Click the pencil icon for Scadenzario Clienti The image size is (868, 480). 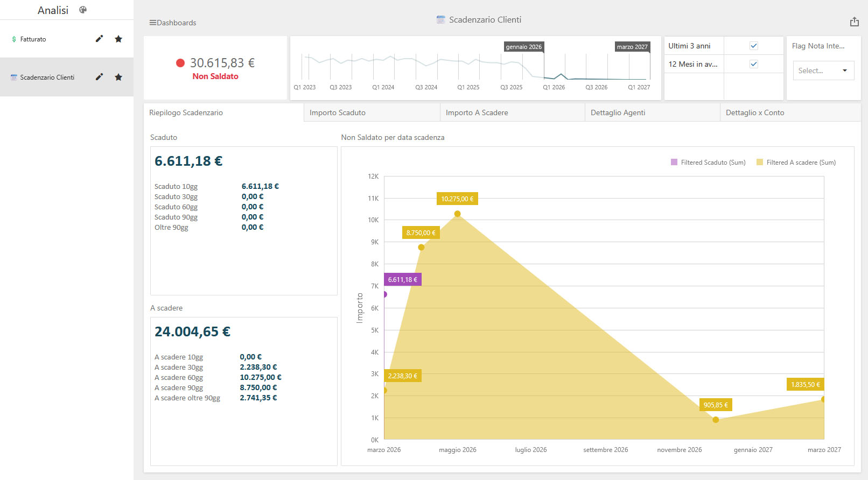(x=99, y=77)
